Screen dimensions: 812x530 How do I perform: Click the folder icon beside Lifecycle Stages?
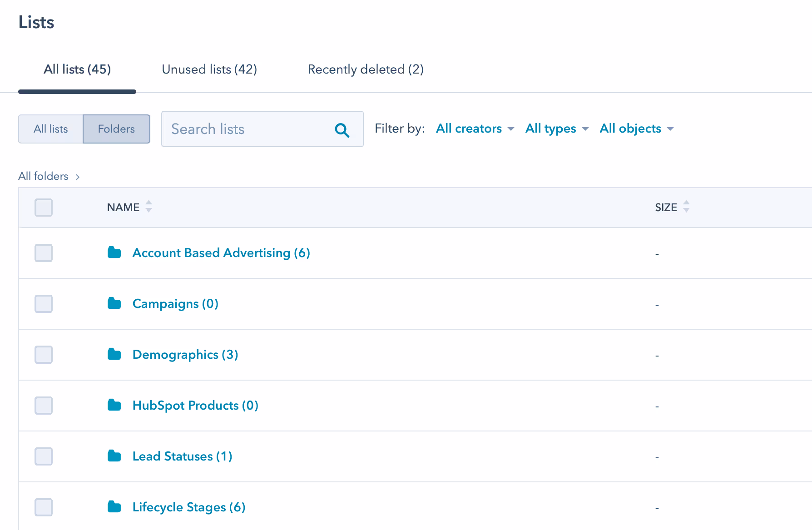(x=114, y=507)
